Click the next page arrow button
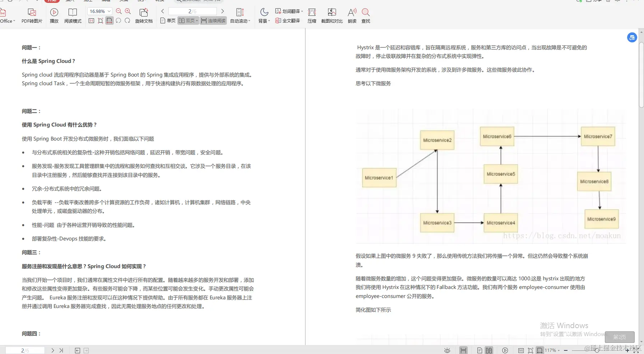Screen dimensions: 644x354 coord(223,11)
